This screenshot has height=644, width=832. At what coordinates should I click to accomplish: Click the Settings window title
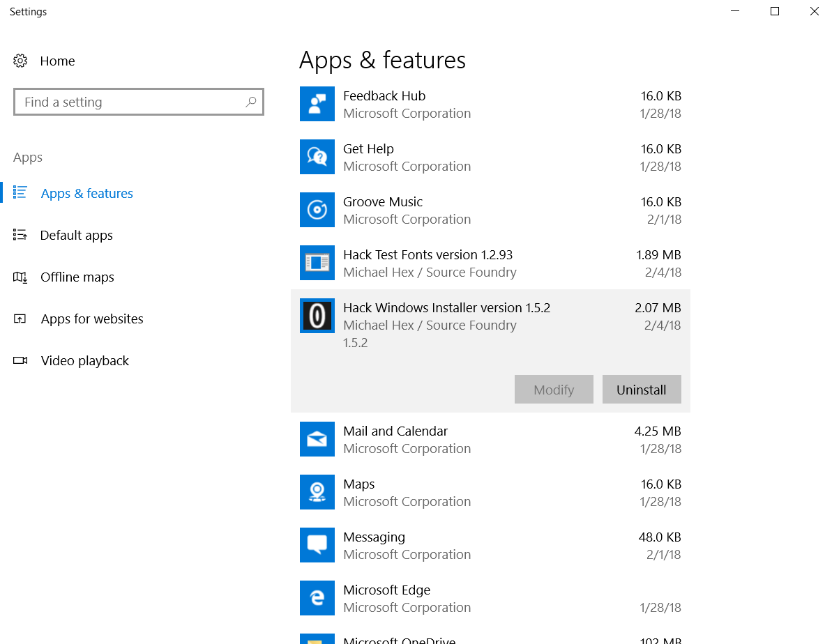click(28, 12)
